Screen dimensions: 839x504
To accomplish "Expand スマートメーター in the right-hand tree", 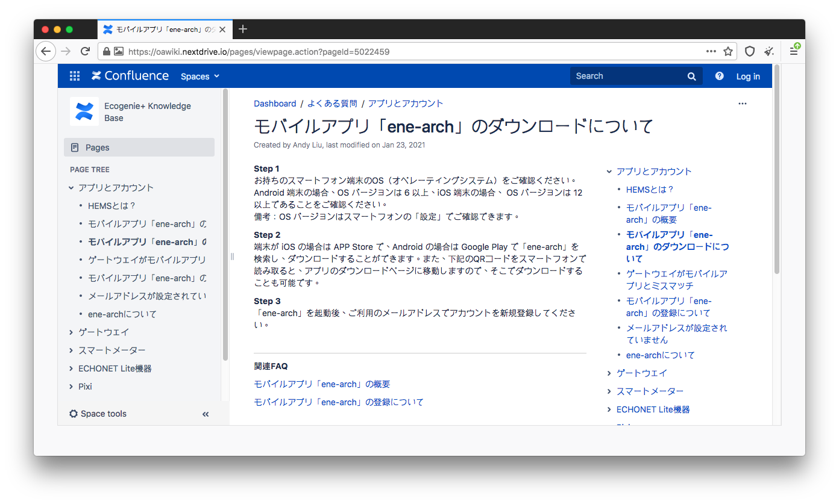I will point(609,391).
